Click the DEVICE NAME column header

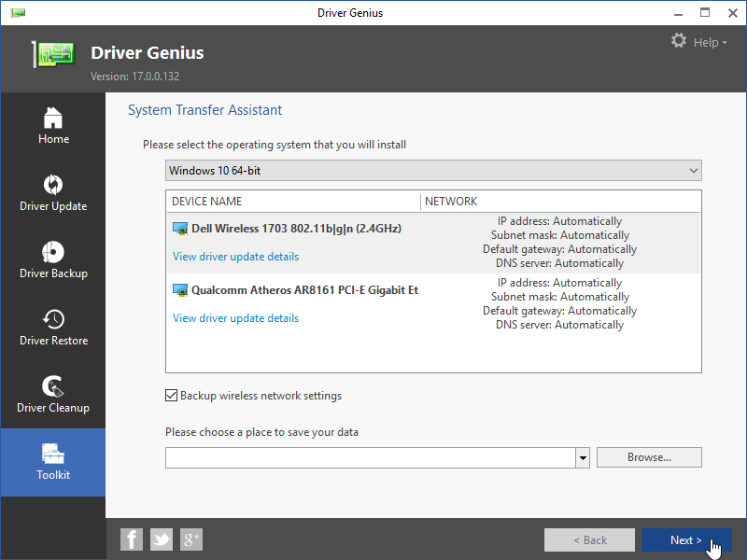click(206, 202)
